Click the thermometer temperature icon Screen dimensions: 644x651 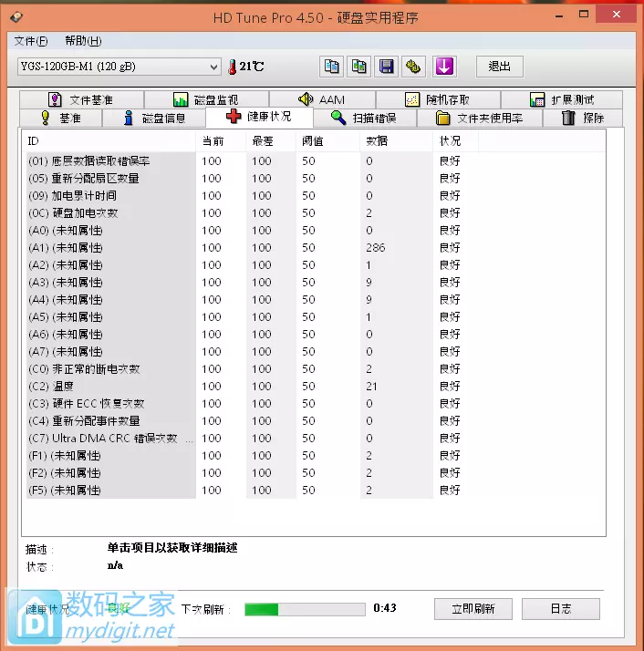point(233,67)
